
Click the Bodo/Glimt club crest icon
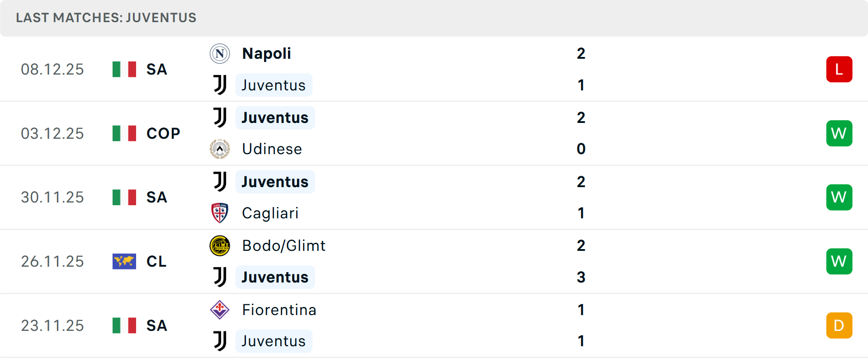[220, 245]
